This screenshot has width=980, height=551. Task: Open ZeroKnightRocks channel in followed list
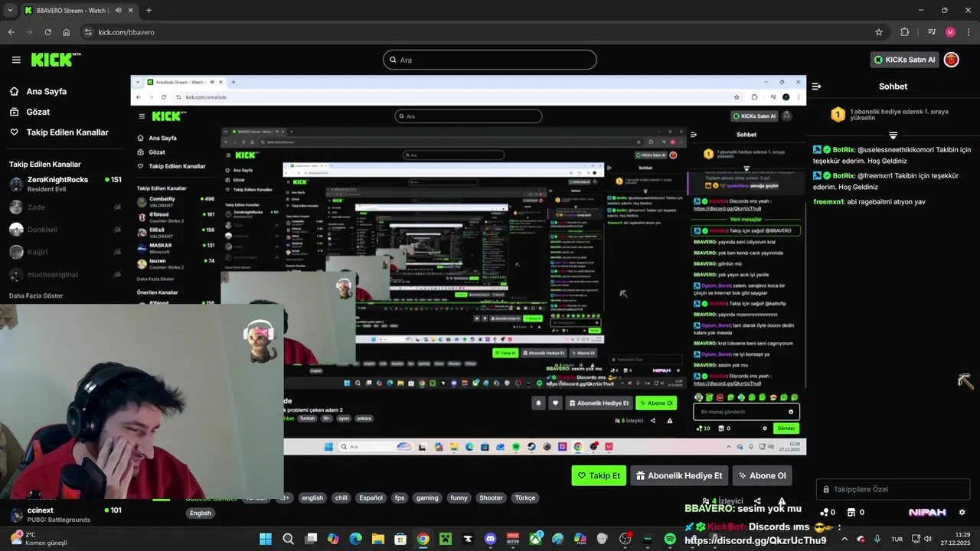pos(65,184)
